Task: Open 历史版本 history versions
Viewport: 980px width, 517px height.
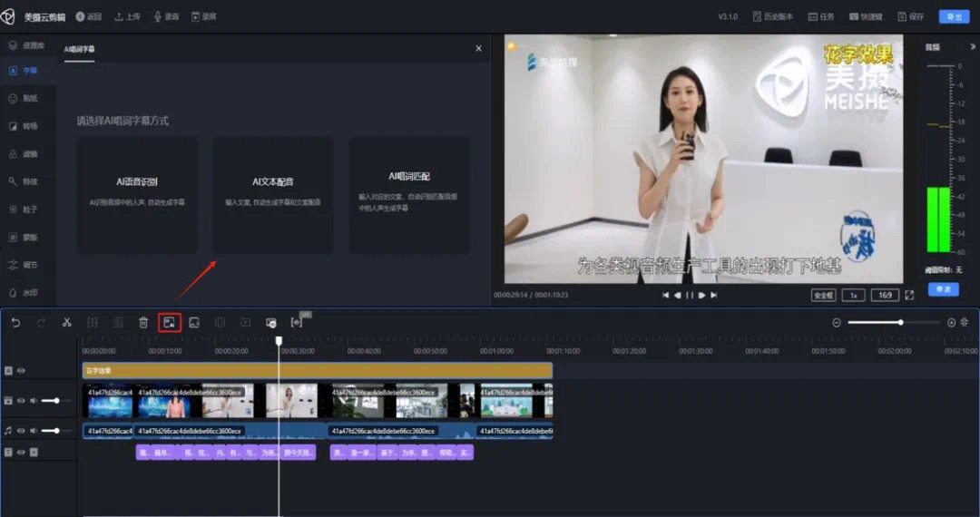Action: click(772, 17)
